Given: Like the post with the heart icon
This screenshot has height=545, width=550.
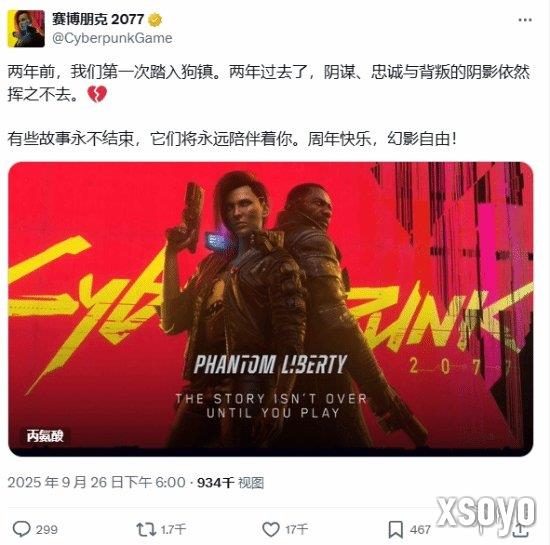Looking at the screenshot, I should 271,529.
